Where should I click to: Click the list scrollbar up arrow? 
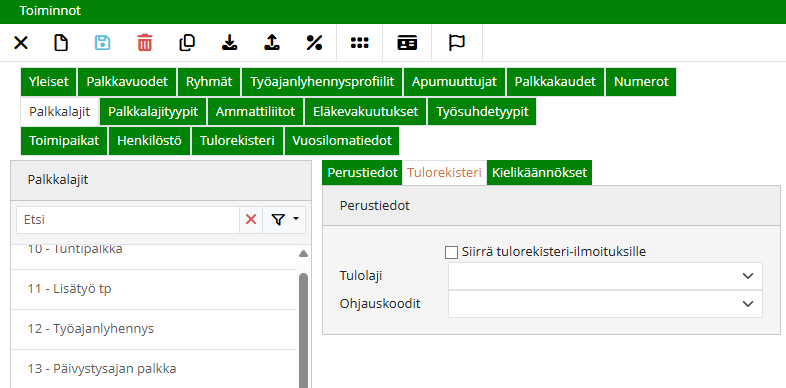303,254
